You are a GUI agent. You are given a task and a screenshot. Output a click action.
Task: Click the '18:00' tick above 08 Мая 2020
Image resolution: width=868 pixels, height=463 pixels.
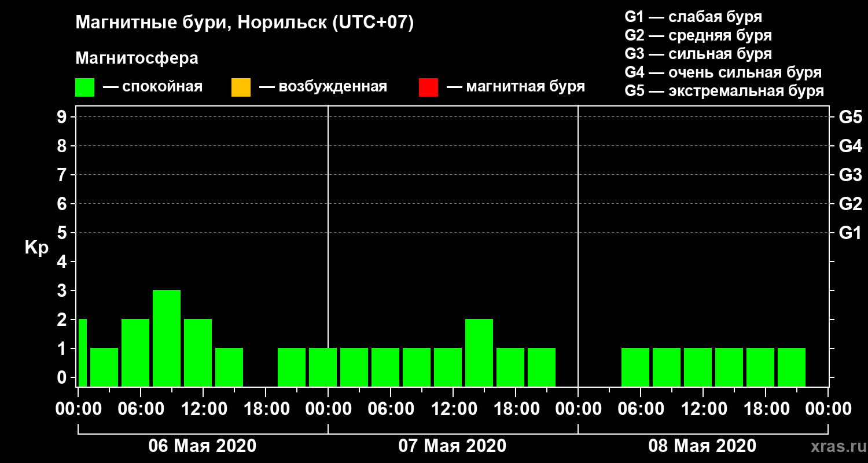coord(766,409)
